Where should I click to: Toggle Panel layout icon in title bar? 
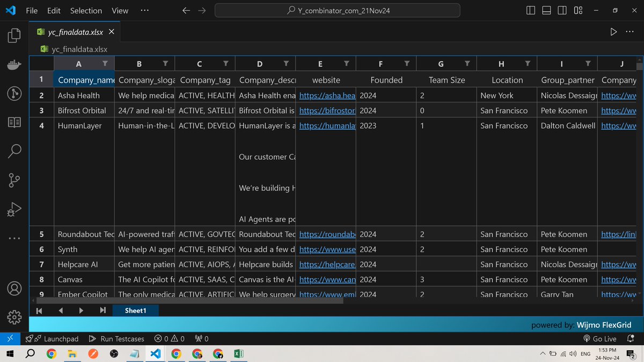coord(546,10)
